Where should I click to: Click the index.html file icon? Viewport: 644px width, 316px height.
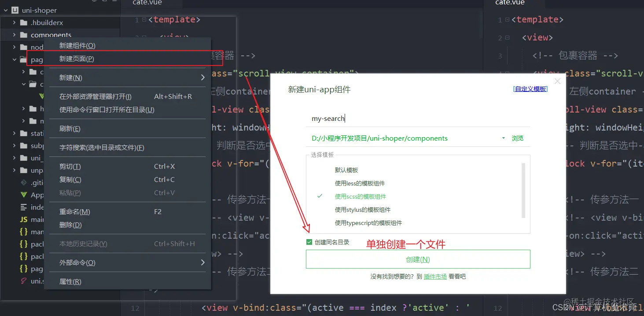[23, 207]
